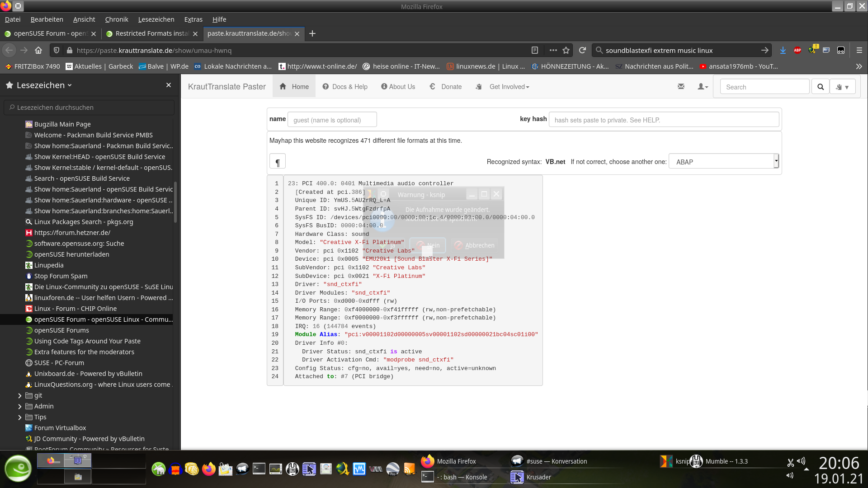Viewport: 868px width, 488px height.
Task: Open the Firefox downloads arrow icon
Action: [x=783, y=50]
